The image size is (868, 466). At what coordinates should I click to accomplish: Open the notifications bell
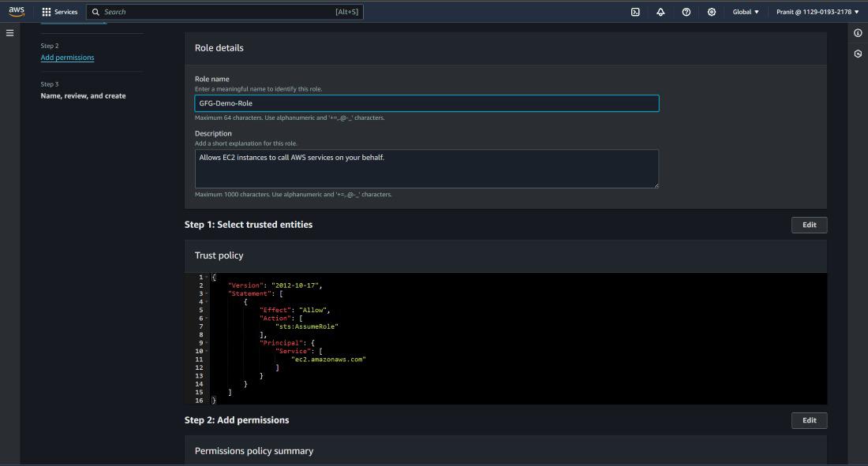[660, 12]
